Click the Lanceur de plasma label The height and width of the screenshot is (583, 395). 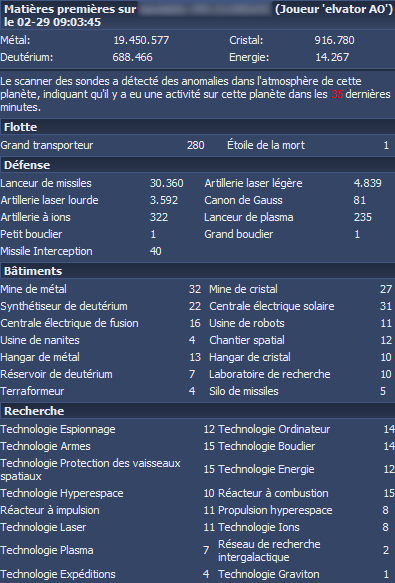248,217
